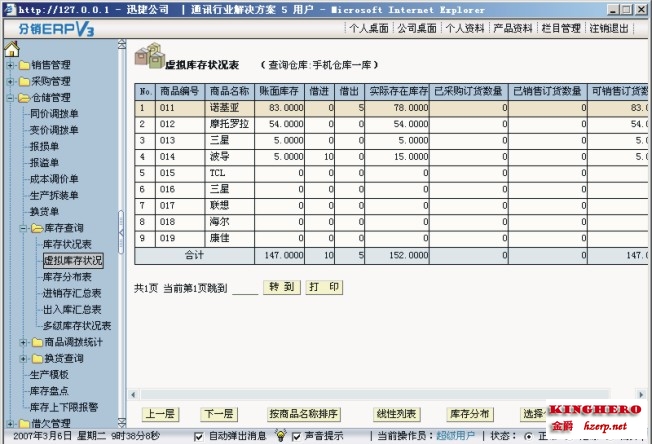The height and width of the screenshot is (444, 652).
Task: Expand the 借欠管理 tree node
Action: pos(10,424)
